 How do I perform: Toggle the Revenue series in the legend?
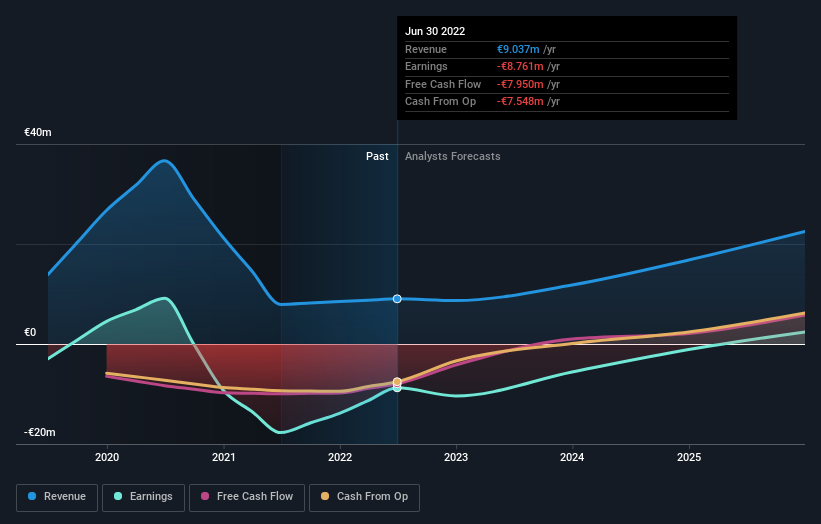click(57, 497)
